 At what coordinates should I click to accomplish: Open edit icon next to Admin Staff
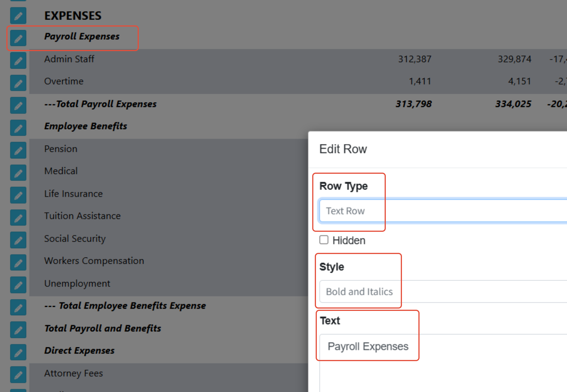[x=18, y=61]
